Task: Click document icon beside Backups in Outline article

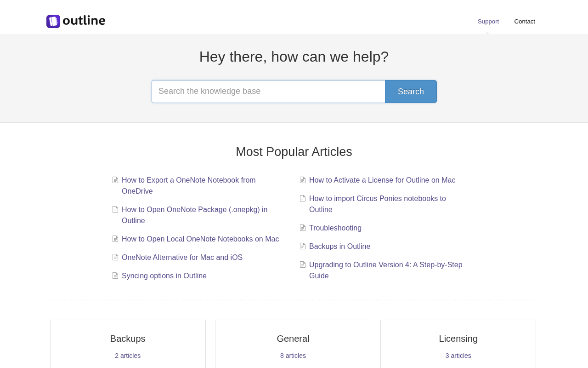Action: [303, 247]
